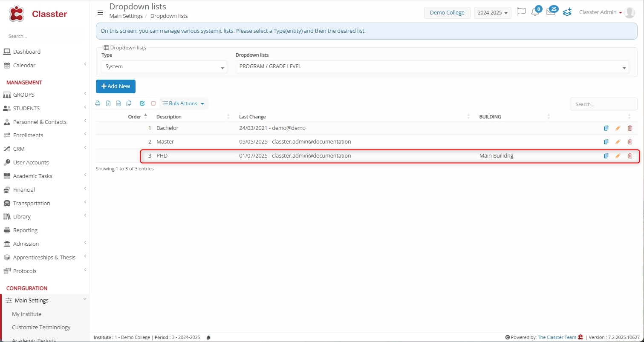Click the deselect all checkbox icon
This screenshot has height=342, width=644.
pyautogui.click(x=153, y=103)
